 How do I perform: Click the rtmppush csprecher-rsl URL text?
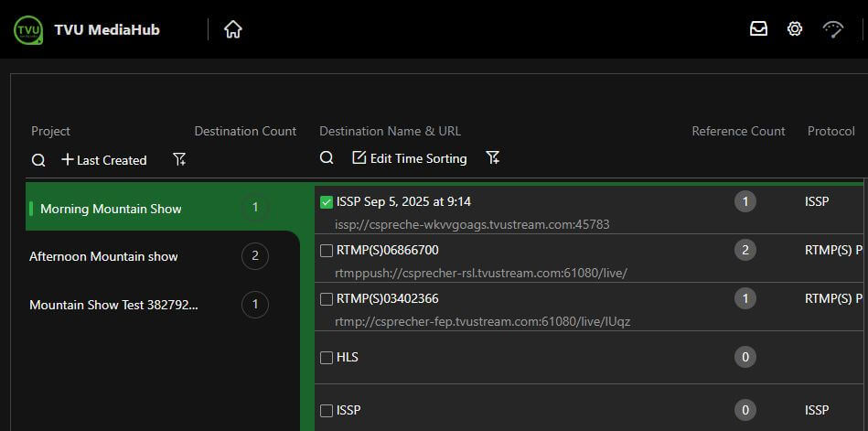(x=481, y=273)
